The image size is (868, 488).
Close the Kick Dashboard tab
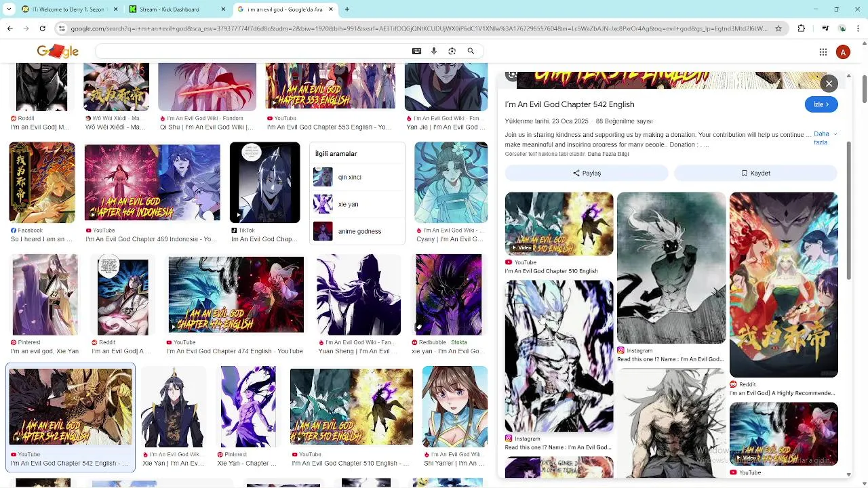tap(223, 9)
